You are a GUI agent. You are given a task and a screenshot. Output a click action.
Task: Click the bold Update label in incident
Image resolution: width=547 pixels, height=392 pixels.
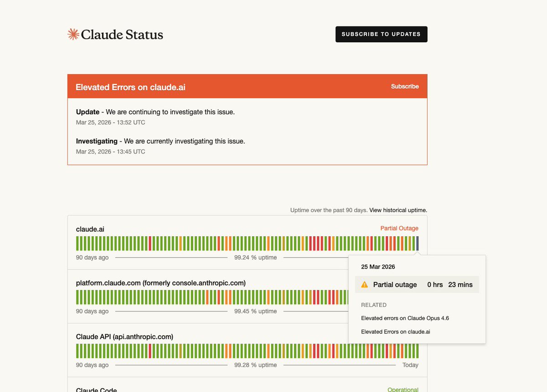[x=88, y=112]
